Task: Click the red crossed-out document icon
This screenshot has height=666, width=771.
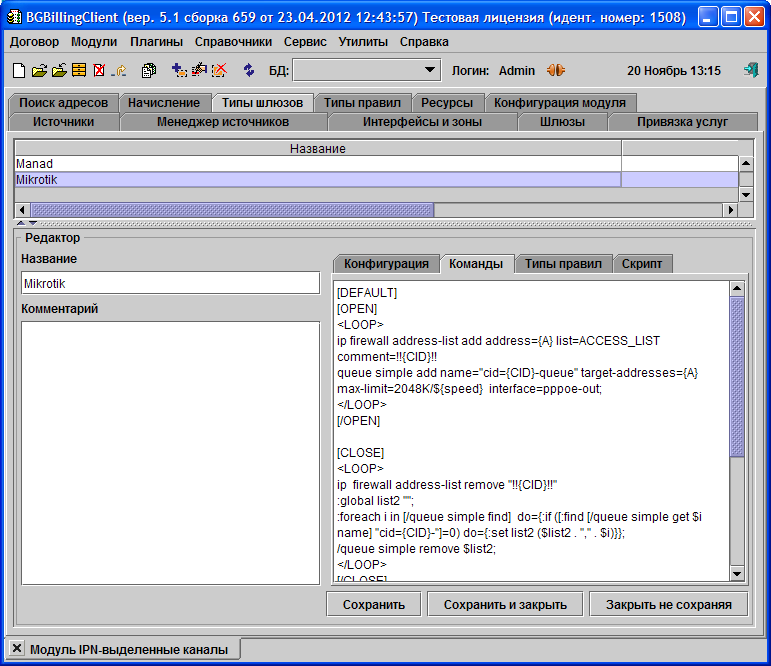Action: tap(99, 70)
